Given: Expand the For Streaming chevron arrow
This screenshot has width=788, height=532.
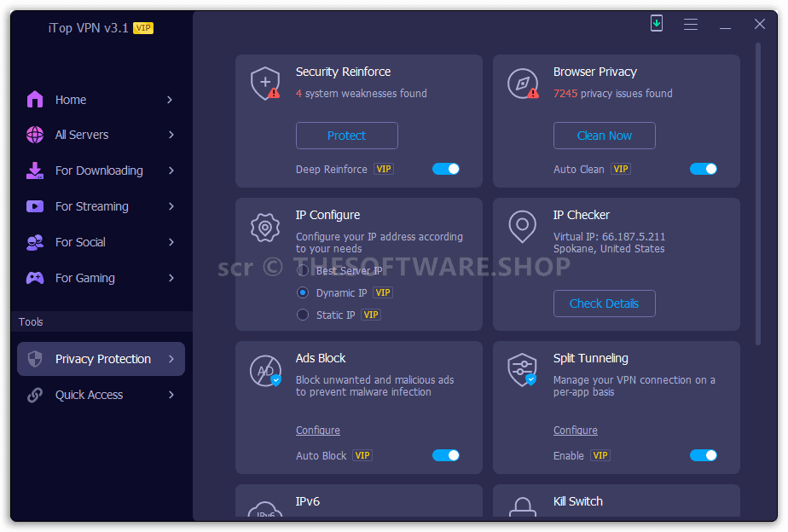Looking at the screenshot, I should (x=171, y=206).
